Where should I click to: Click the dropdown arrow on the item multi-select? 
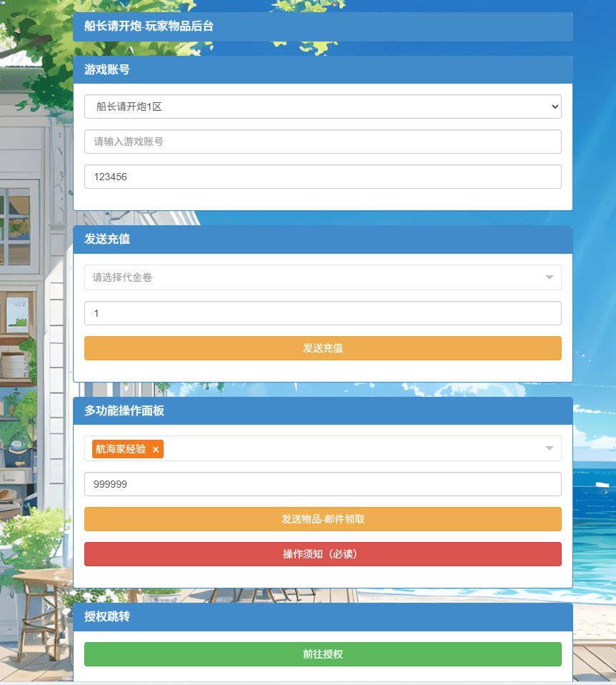coord(549,448)
